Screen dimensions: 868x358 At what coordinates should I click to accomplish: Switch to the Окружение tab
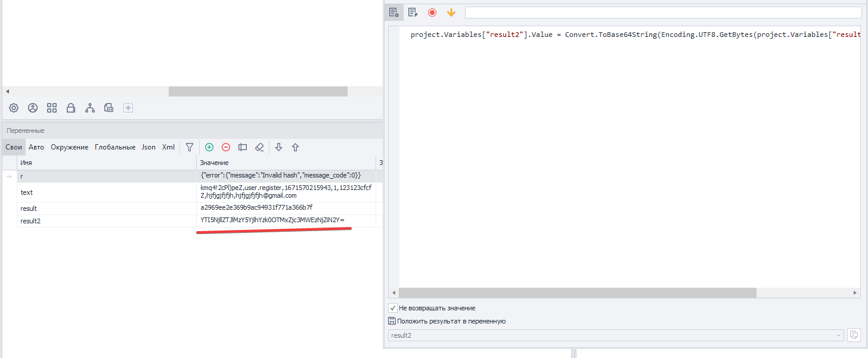tap(69, 147)
